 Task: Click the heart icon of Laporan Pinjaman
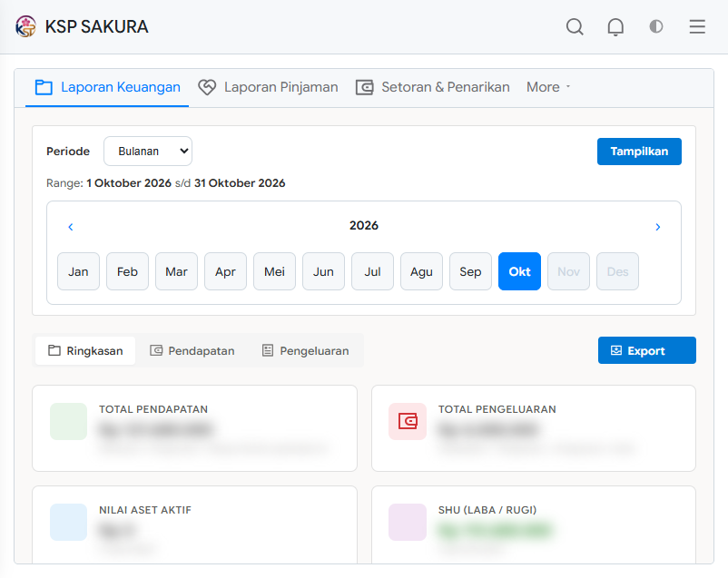(207, 87)
